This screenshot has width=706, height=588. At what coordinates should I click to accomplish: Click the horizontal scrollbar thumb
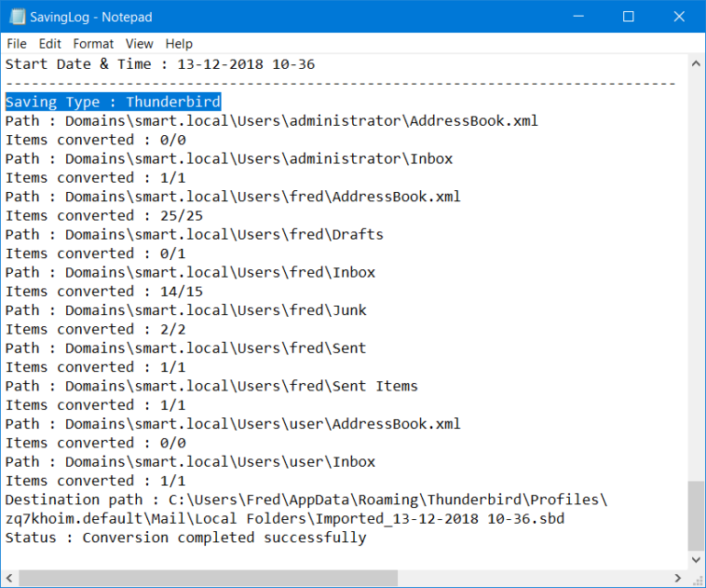[x=208, y=578]
